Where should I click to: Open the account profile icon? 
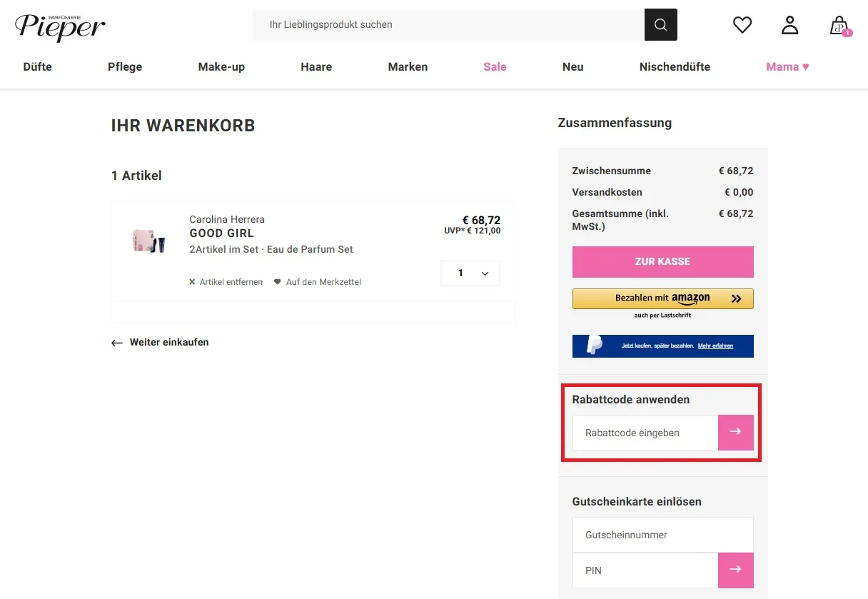[x=789, y=24]
